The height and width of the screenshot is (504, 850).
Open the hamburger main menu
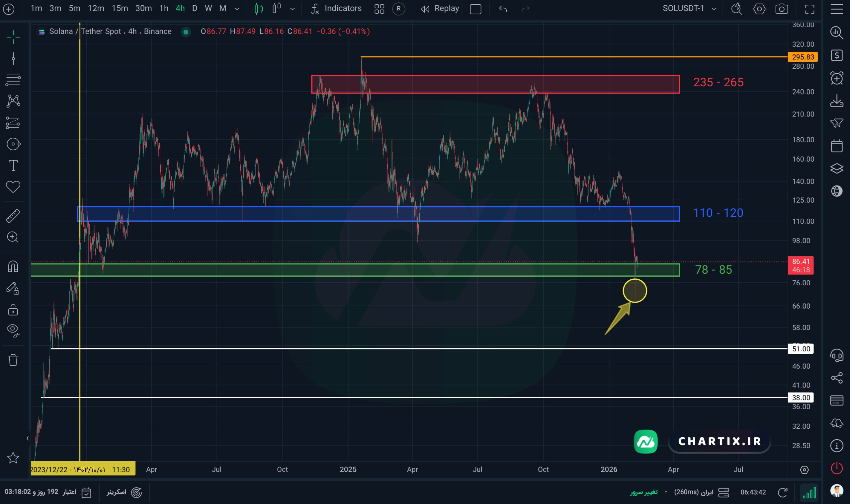pyautogui.click(x=836, y=9)
